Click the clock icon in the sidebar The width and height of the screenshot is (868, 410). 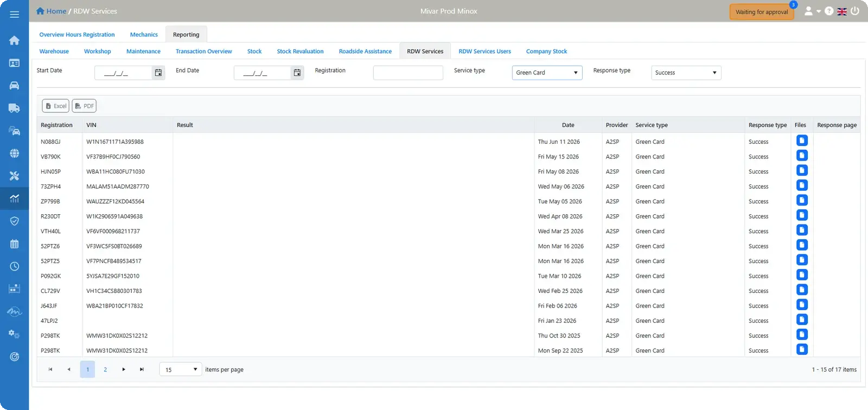click(x=15, y=266)
